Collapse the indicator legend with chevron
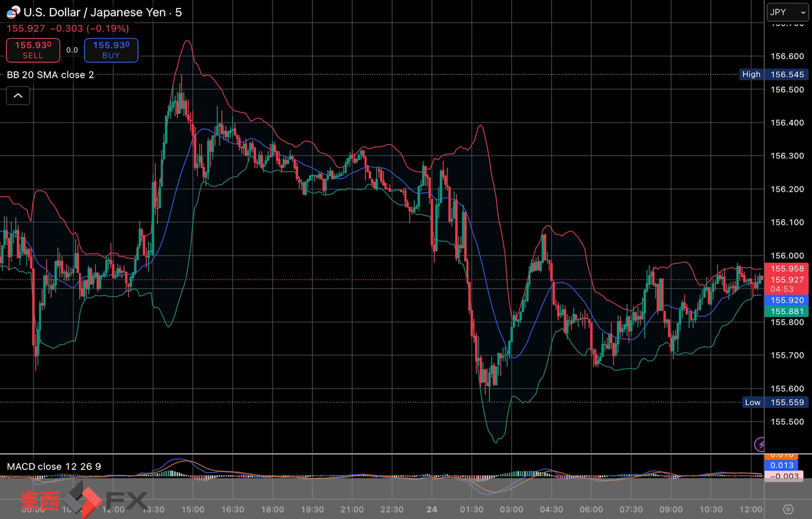Screen dimensions: 812x519 click(18, 96)
